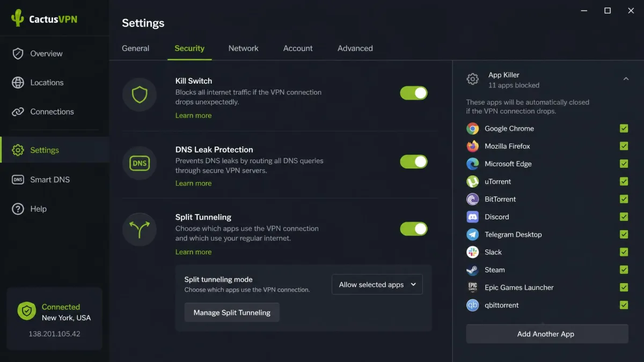
Task: Click the Settings gear icon in sidebar
Action: (x=18, y=150)
